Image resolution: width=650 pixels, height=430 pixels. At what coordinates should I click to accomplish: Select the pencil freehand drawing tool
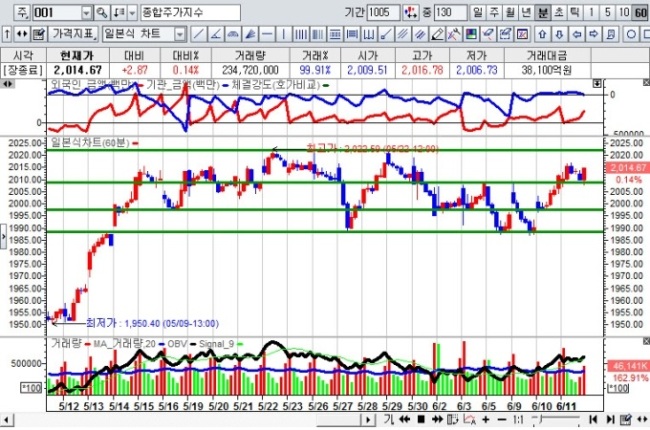coord(437,34)
